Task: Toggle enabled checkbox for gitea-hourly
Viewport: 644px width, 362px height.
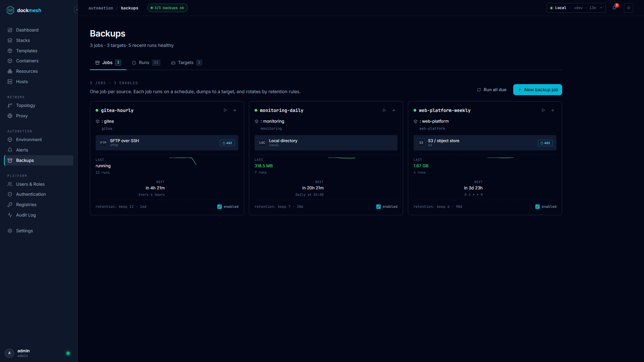Action: (219, 207)
